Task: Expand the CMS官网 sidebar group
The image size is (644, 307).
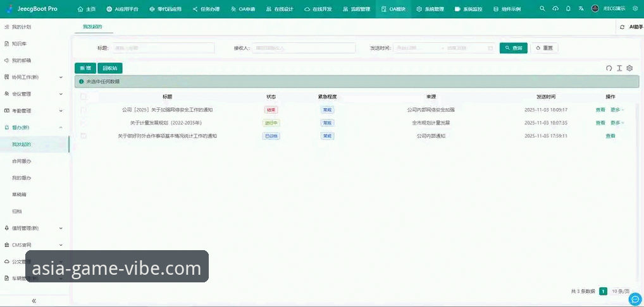Action: pos(35,244)
